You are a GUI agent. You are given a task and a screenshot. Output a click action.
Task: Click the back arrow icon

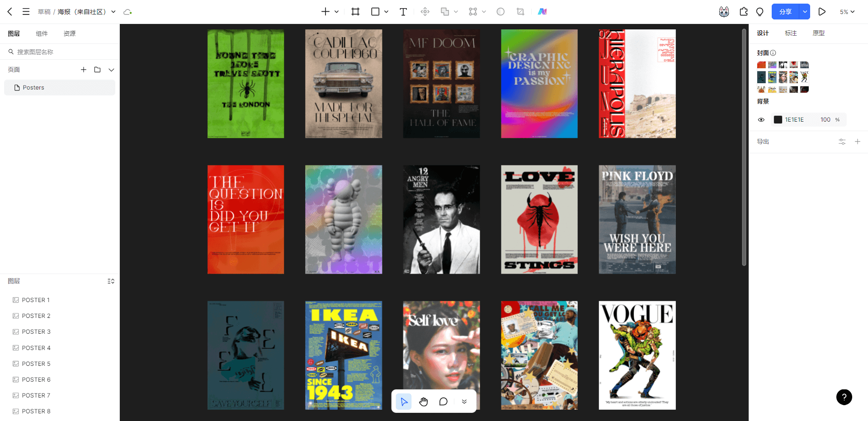(x=10, y=12)
